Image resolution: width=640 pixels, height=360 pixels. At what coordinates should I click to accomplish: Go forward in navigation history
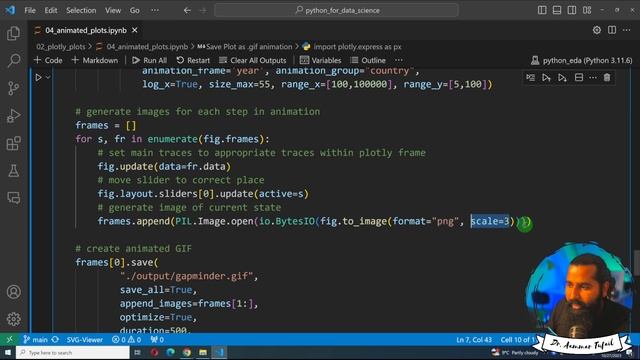click(x=203, y=10)
